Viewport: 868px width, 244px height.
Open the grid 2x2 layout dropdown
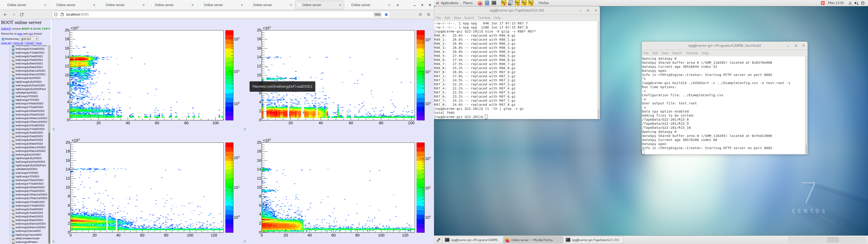tap(29, 39)
